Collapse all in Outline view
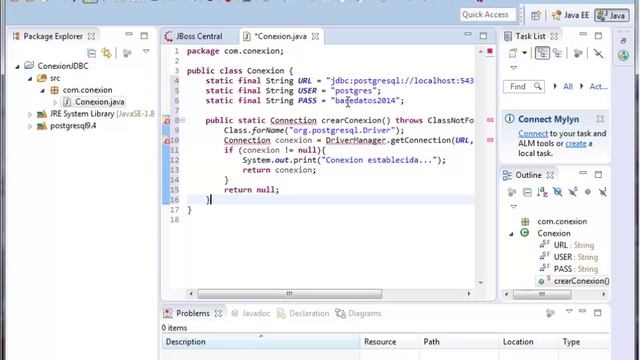640x360 pixels. coord(527,192)
